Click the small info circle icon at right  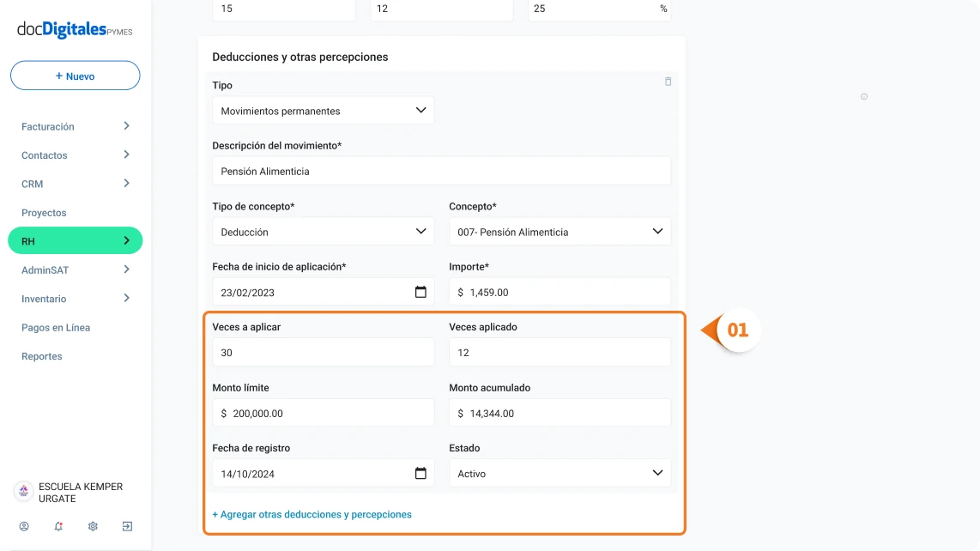(x=864, y=96)
